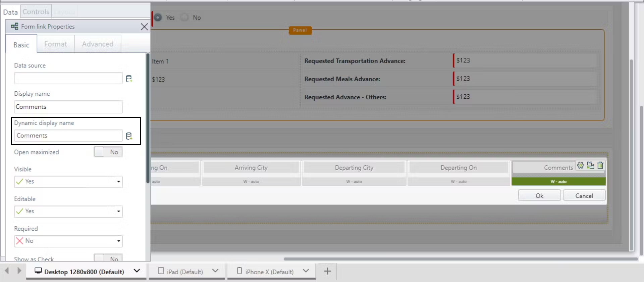Add a new device layout with plus icon
Screen dimensions: 644x282
[x=327, y=271]
